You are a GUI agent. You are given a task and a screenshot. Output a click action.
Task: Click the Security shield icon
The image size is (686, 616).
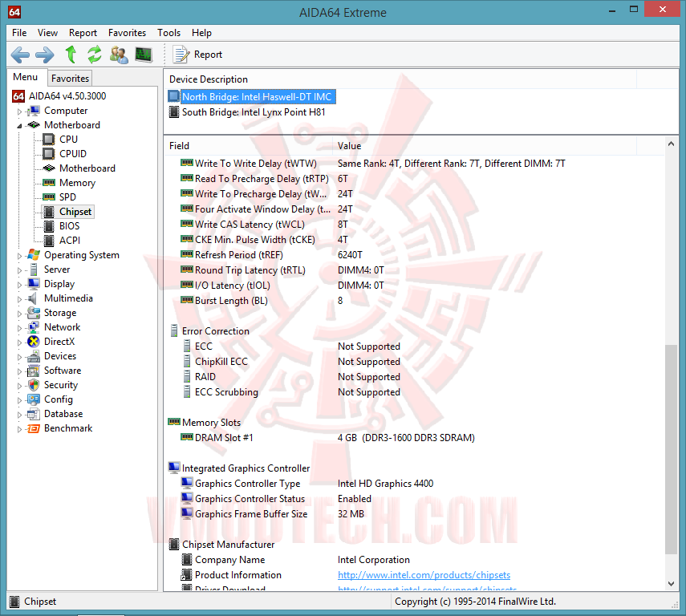point(34,385)
